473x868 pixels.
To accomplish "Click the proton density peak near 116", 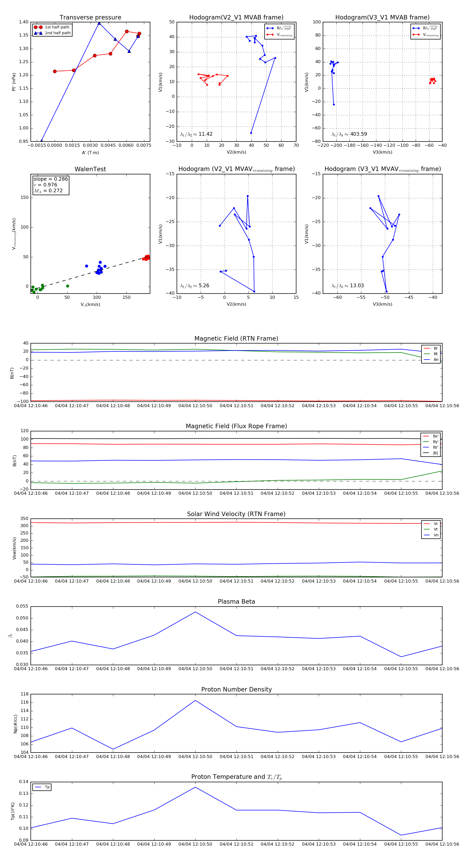I will (x=195, y=700).
